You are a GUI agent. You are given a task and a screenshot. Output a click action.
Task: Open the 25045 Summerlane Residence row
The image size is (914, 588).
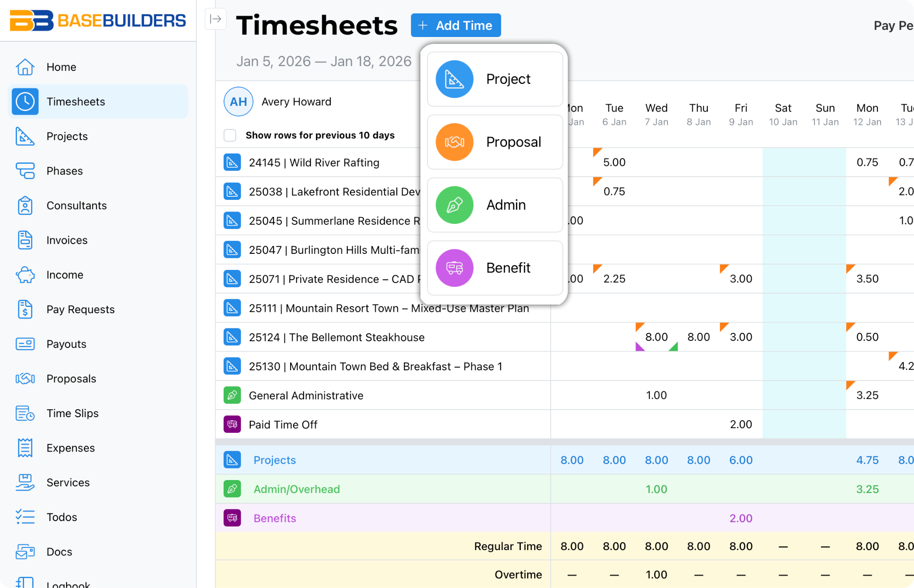[x=317, y=220]
